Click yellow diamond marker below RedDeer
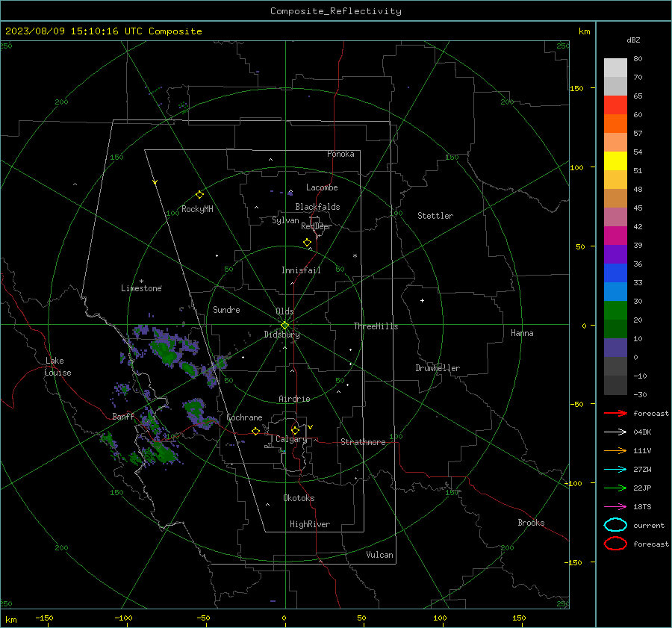 (x=308, y=243)
